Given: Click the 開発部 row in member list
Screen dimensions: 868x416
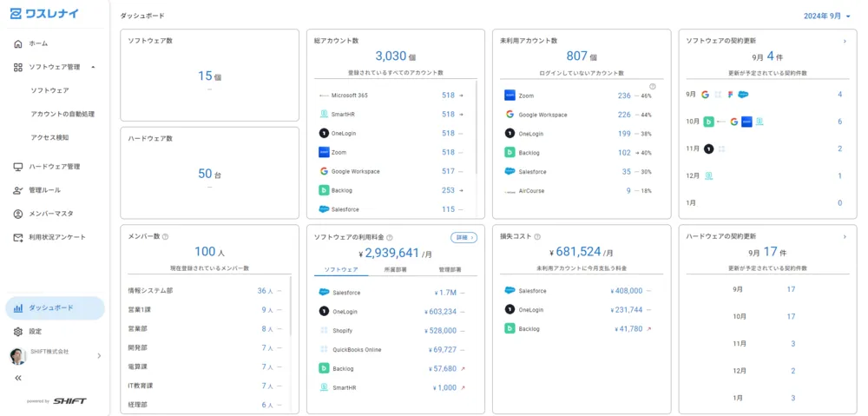Looking at the screenshot, I should [206, 347].
